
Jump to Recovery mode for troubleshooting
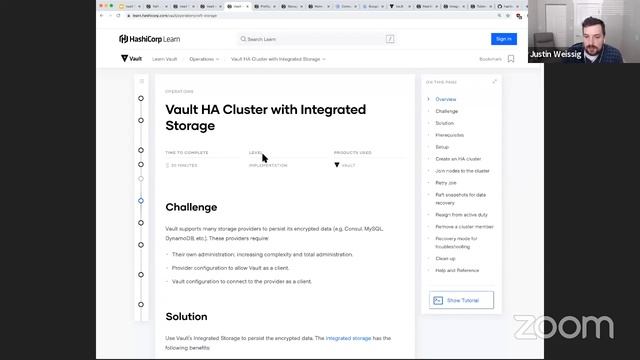click(x=456, y=242)
